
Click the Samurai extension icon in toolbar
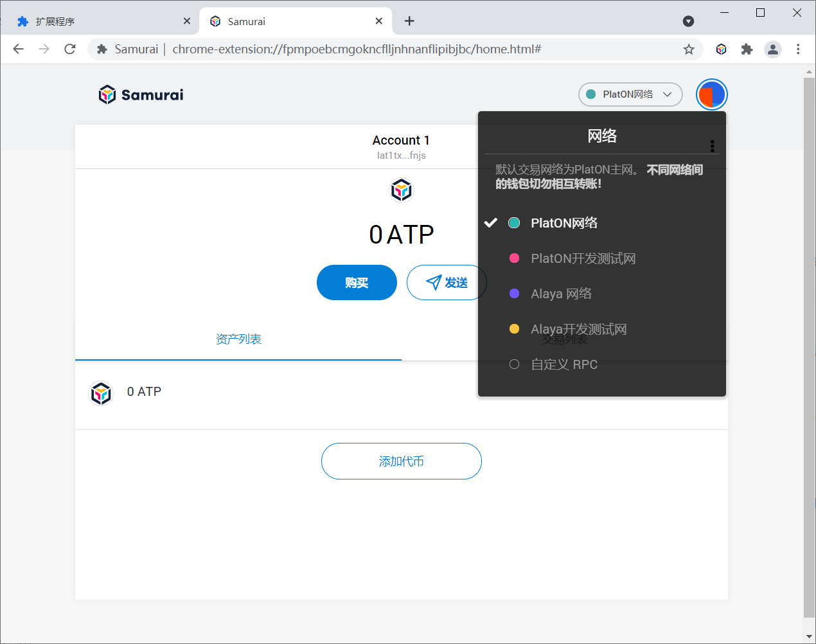click(x=721, y=49)
